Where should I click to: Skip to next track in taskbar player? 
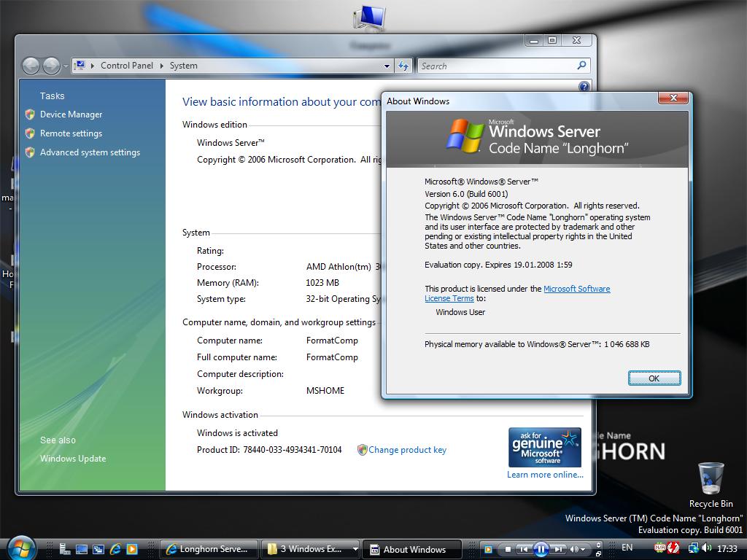click(558, 549)
